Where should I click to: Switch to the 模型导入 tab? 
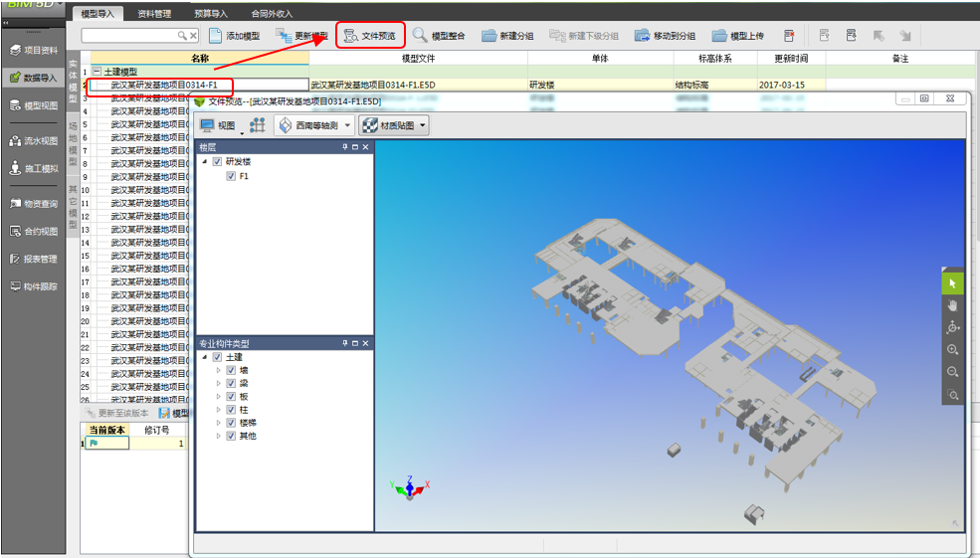click(x=98, y=14)
